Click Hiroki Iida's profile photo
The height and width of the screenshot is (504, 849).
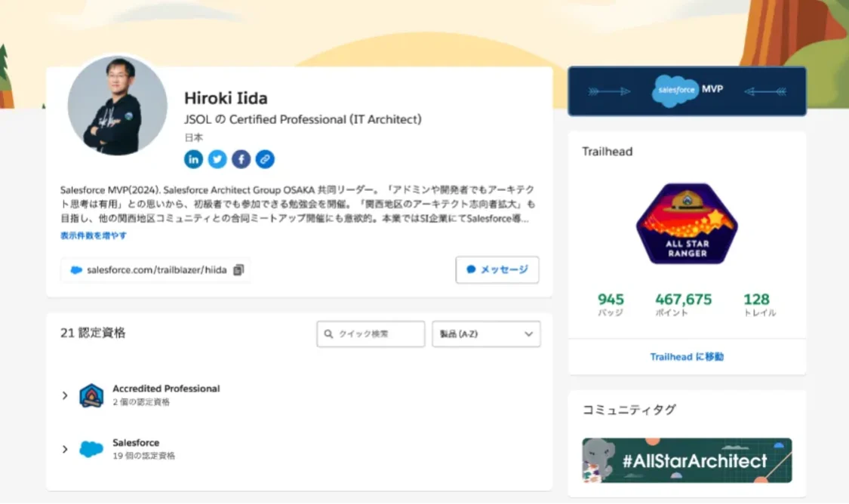(115, 107)
